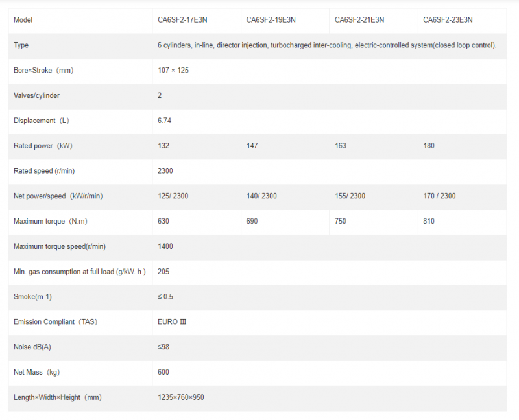Select the CA6SF2-19E3N model column header
This screenshot has width=519, height=420.
(x=271, y=20)
